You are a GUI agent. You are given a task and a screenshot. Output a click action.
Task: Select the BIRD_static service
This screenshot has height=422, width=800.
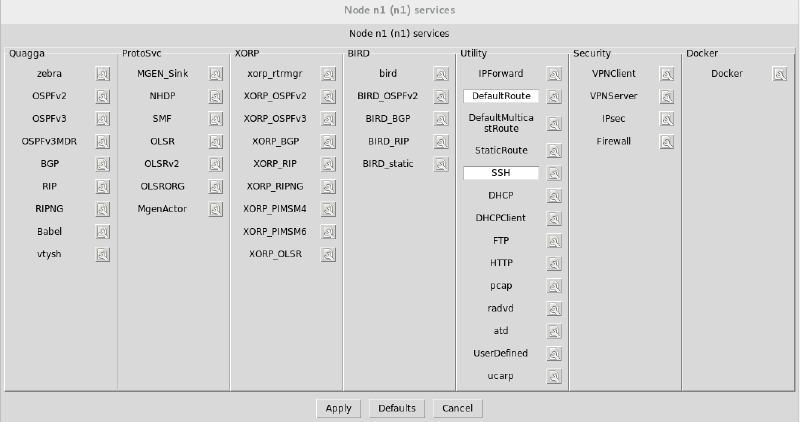coord(388,164)
